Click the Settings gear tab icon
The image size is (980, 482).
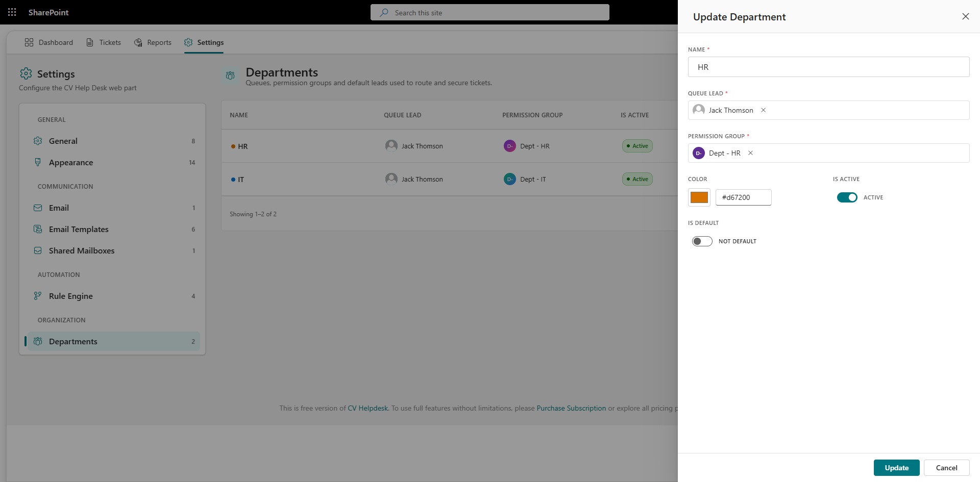188,42
